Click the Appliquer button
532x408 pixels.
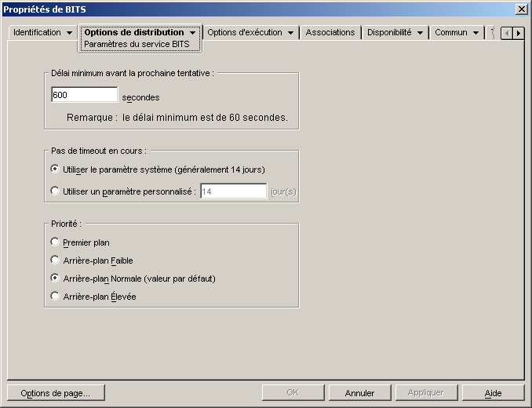click(426, 393)
